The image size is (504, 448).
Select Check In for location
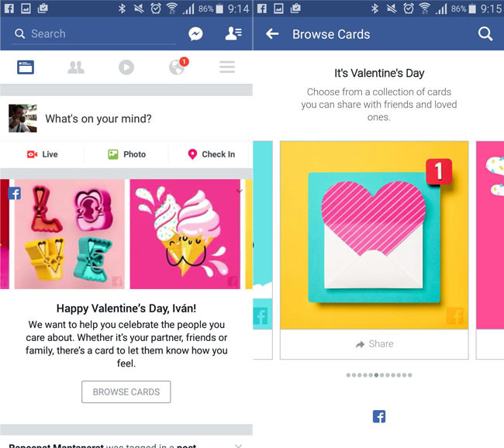[211, 154]
